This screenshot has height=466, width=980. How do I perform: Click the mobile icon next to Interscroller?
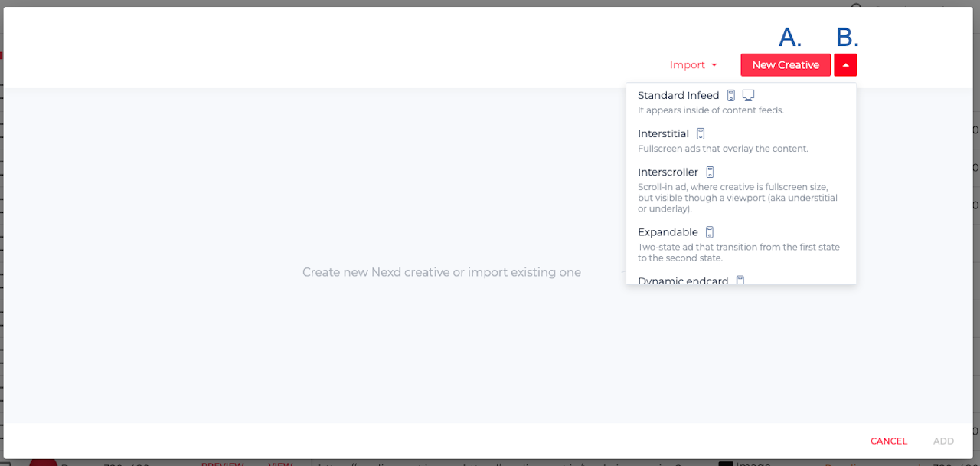coord(710,172)
